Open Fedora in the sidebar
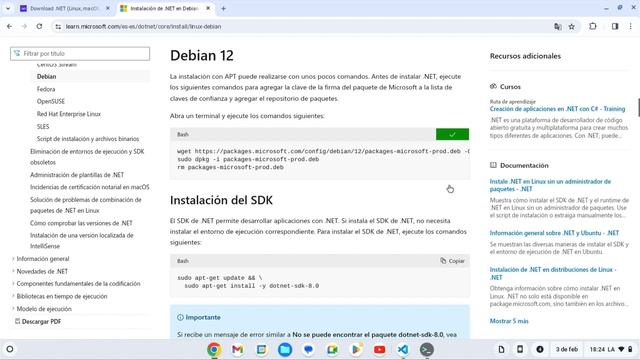The height and width of the screenshot is (360, 640). 46,89
